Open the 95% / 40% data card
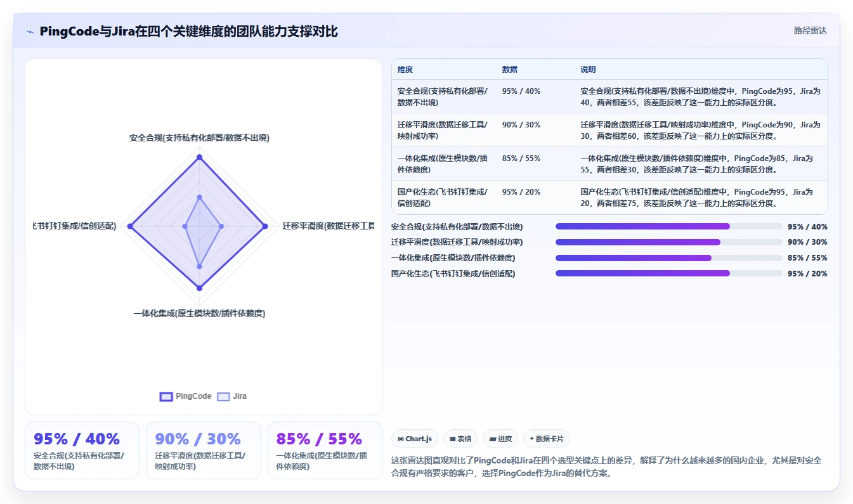 (x=82, y=450)
